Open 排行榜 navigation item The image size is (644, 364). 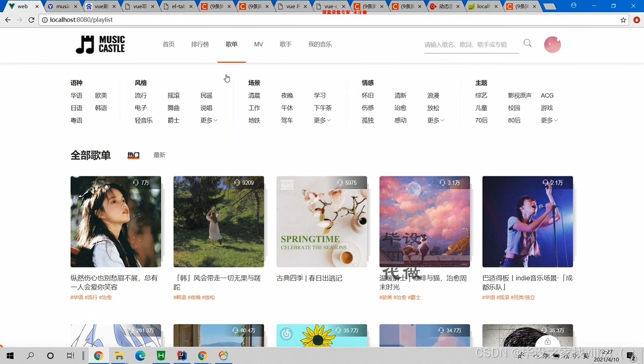coord(200,44)
